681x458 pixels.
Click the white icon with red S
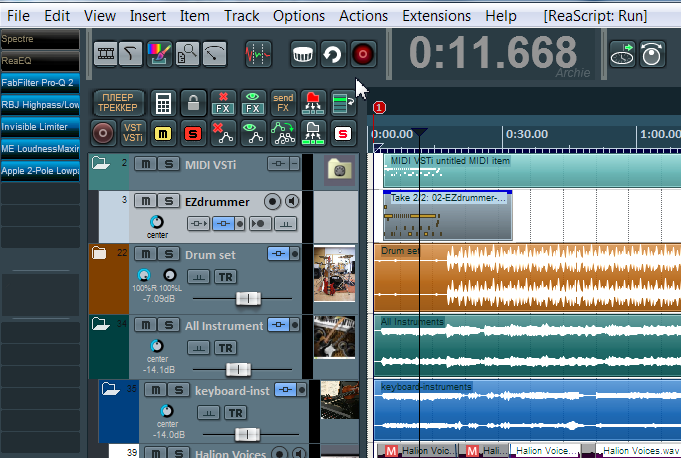click(343, 133)
